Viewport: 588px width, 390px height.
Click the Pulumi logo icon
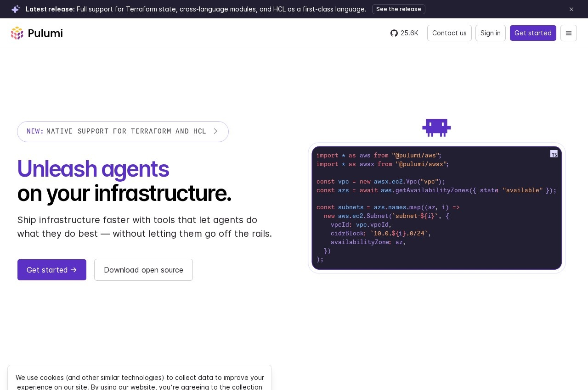[x=17, y=33]
